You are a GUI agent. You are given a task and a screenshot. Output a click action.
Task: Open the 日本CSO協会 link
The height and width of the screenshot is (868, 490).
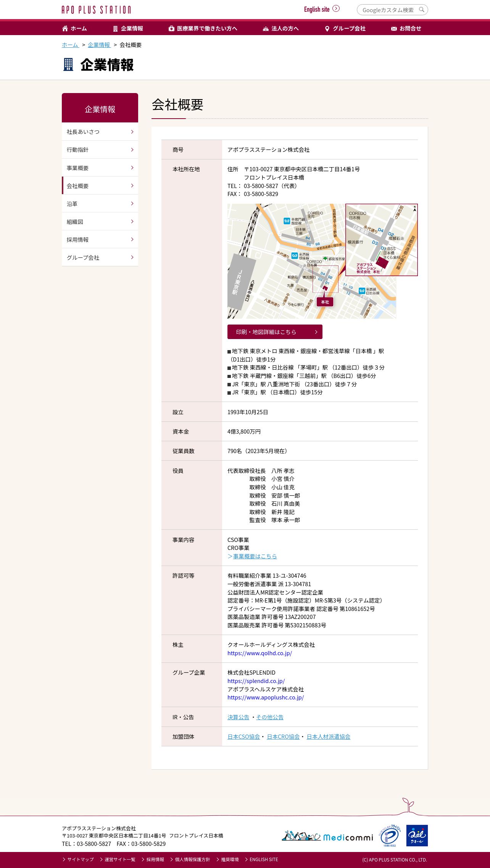tap(243, 737)
